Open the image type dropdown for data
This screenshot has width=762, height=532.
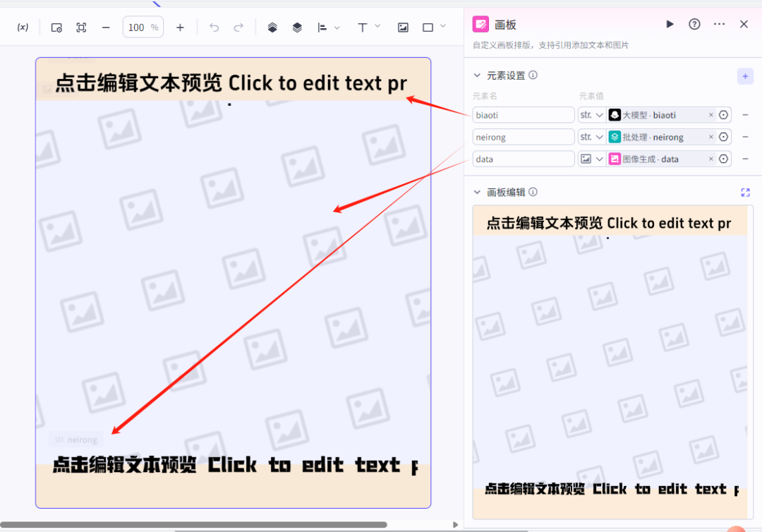click(x=591, y=159)
